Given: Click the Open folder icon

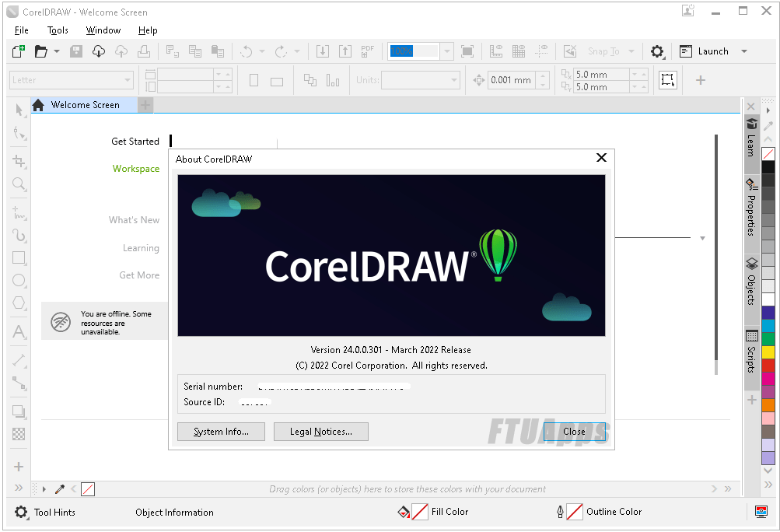Looking at the screenshot, I should click(40, 51).
